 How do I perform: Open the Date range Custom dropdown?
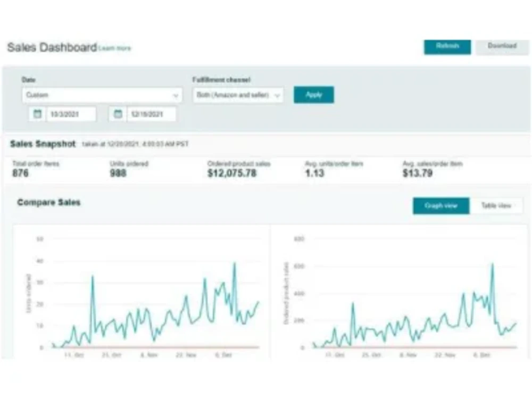[102, 95]
